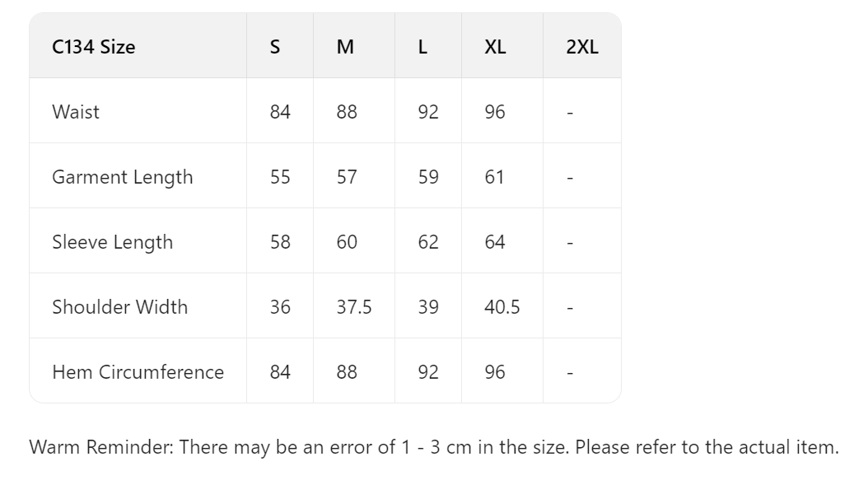Screen dimensions: 868x480
Task: Click the Shoulder Width row label
Action: 119,307
